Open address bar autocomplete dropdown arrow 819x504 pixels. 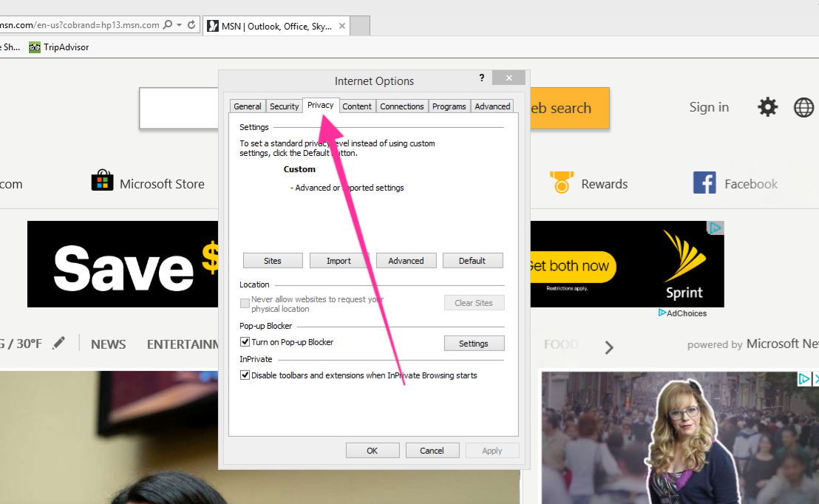[x=179, y=24]
